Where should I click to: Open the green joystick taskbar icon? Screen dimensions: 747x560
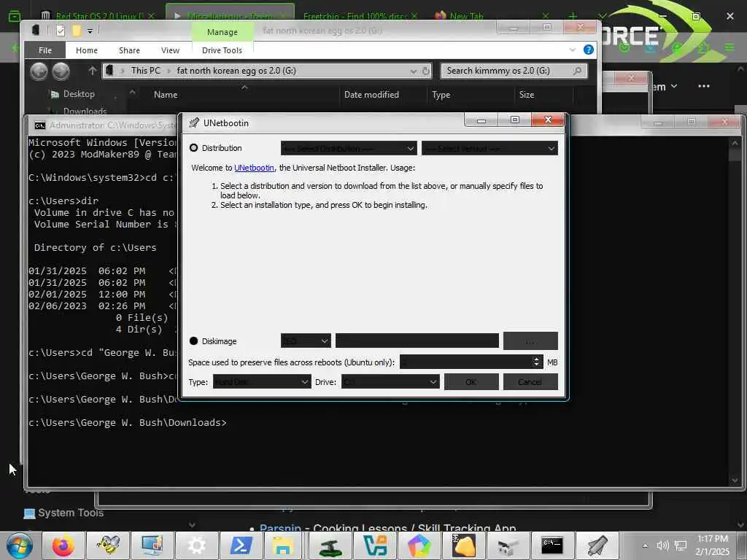pos(330,545)
